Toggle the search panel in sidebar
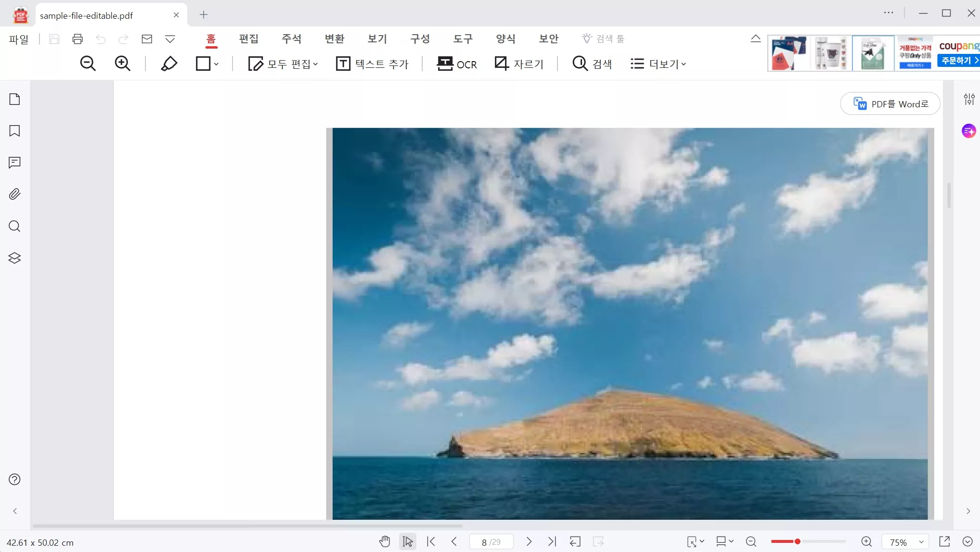The image size is (980, 552). click(x=14, y=226)
